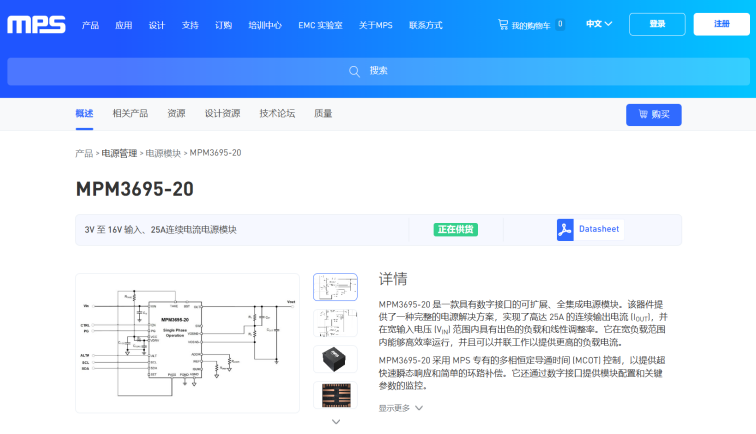Open the Datasheet link

point(599,229)
